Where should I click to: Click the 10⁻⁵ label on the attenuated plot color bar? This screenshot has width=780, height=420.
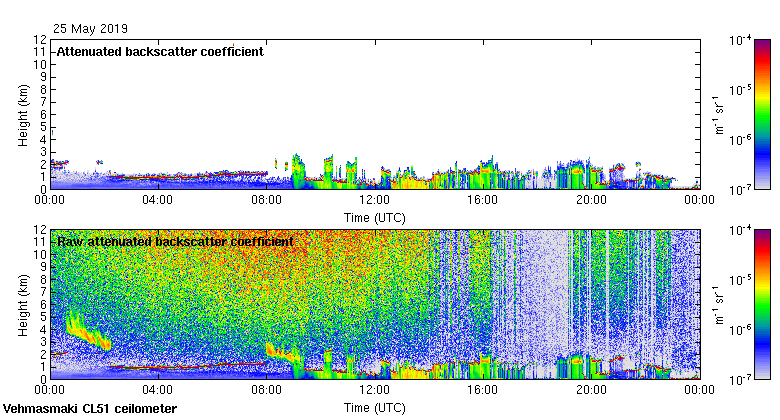tap(740, 90)
